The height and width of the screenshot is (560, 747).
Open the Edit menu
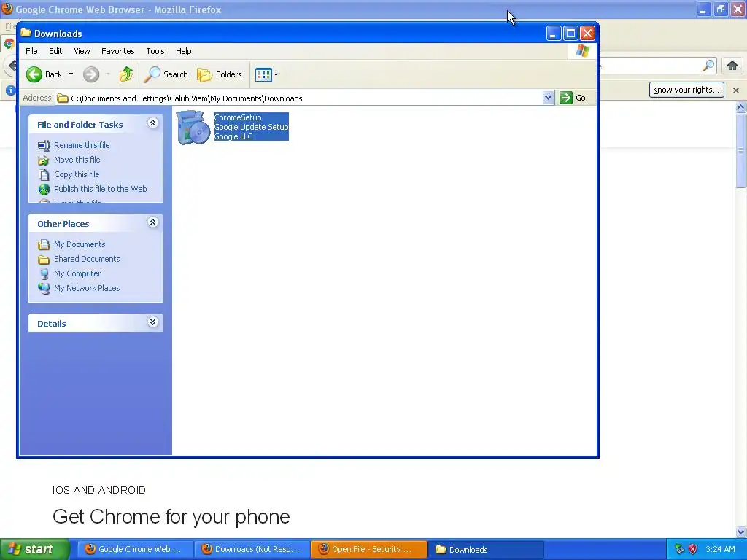point(55,51)
